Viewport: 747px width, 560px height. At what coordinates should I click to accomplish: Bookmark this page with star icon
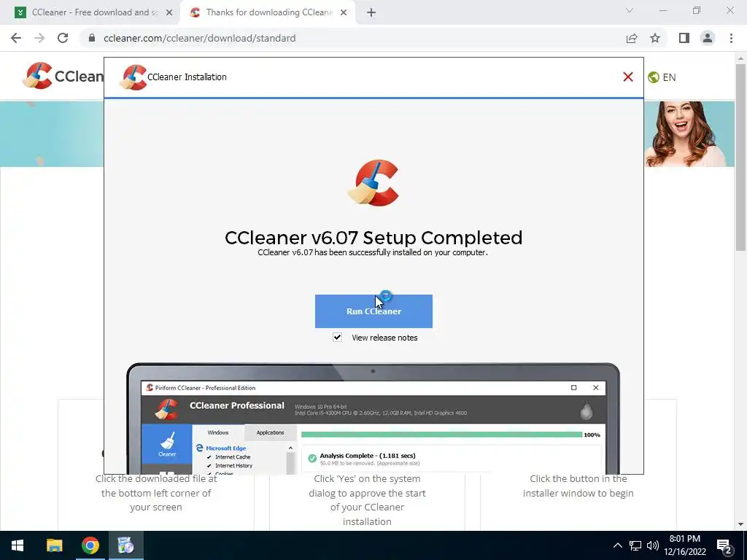[655, 38]
